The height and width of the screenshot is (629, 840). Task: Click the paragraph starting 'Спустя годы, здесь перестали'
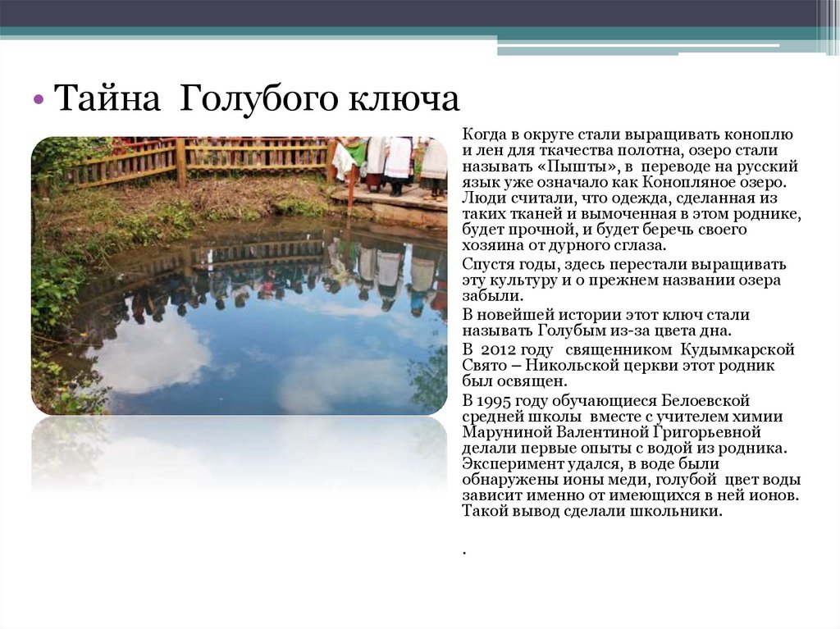[x=624, y=280]
